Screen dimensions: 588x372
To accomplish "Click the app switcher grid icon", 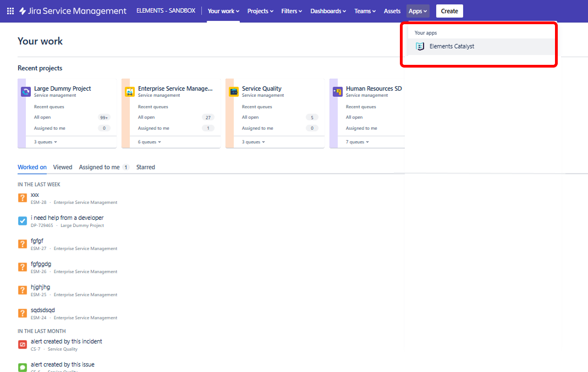I will pyautogui.click(x=10, y=10).
